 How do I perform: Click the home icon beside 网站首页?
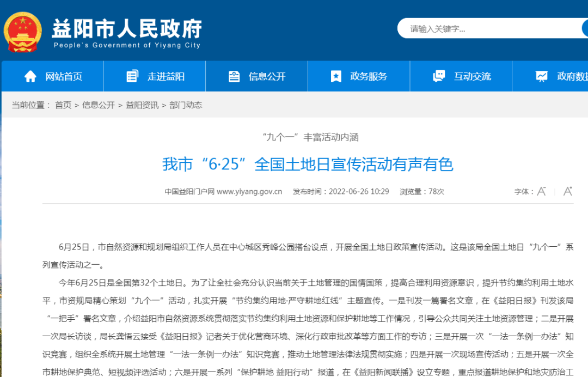tap(30, 76)
